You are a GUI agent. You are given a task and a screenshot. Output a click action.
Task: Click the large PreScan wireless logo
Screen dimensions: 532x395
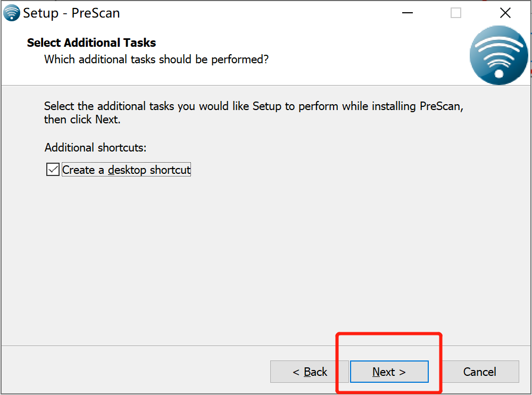[x=499, y=55]
